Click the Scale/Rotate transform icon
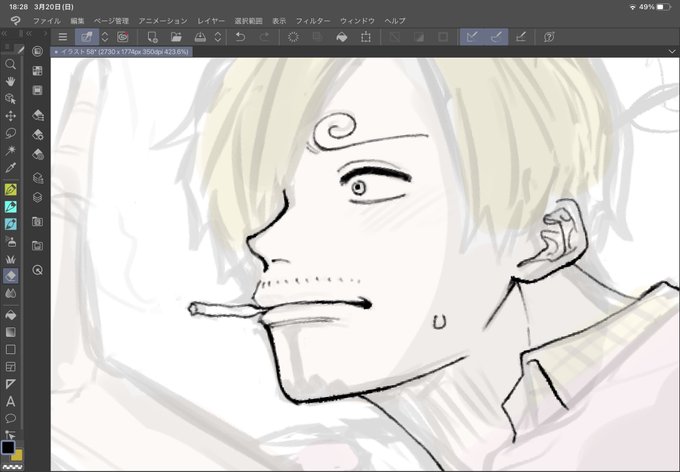 [366, 37]
